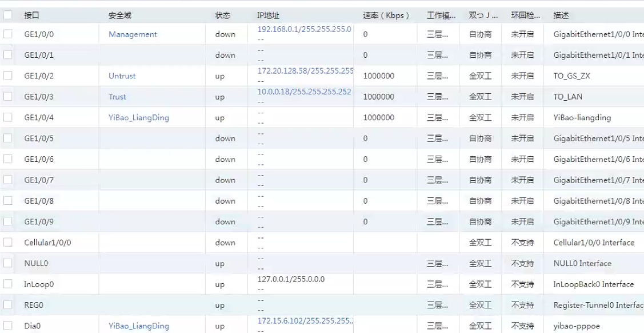This screenshot has width=644, height=333.
Task: Check the NULL0 row checkbox
Action: pos(8,263)
